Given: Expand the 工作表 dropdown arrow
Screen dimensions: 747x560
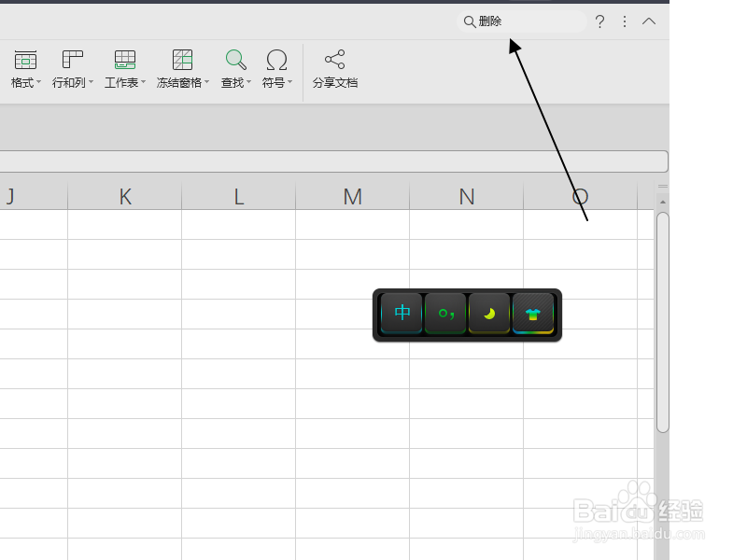Looking at the screenshot, I should [143, 82].
